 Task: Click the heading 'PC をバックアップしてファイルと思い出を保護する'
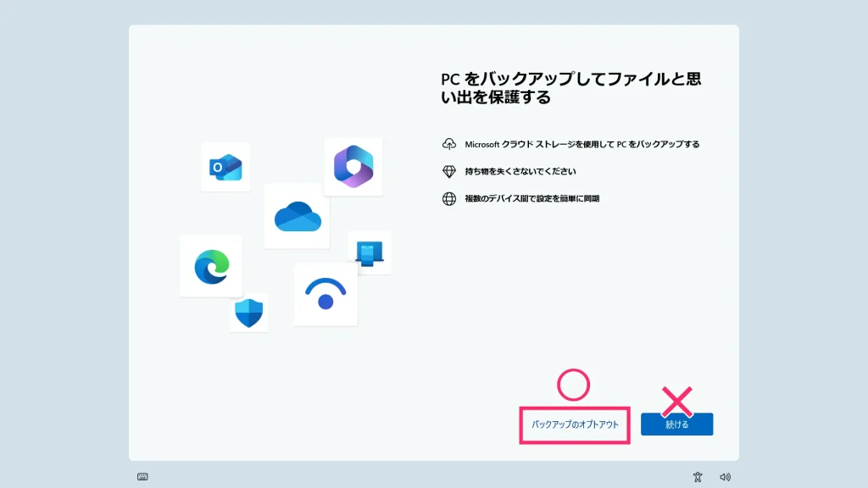click(570, 88)
